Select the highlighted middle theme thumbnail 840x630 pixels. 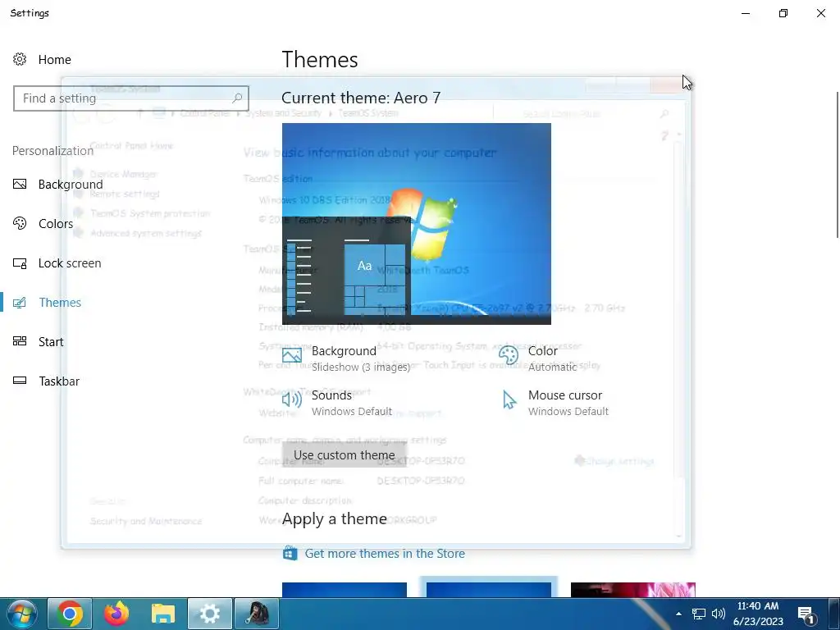coord(489,590)
